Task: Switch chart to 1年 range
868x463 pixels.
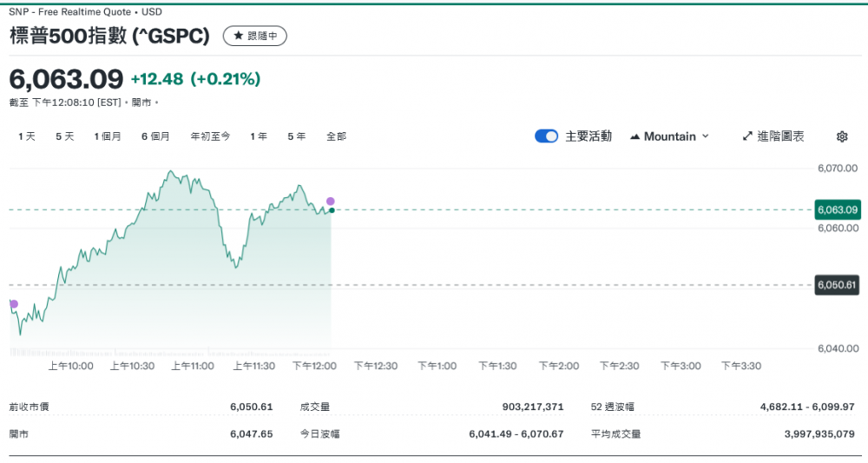Action: [x=259, y=136]
